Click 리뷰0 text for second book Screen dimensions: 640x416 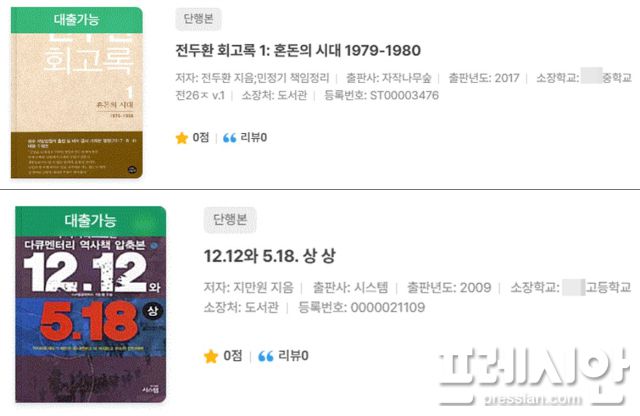pyautogui.click(x=293, y=356)
